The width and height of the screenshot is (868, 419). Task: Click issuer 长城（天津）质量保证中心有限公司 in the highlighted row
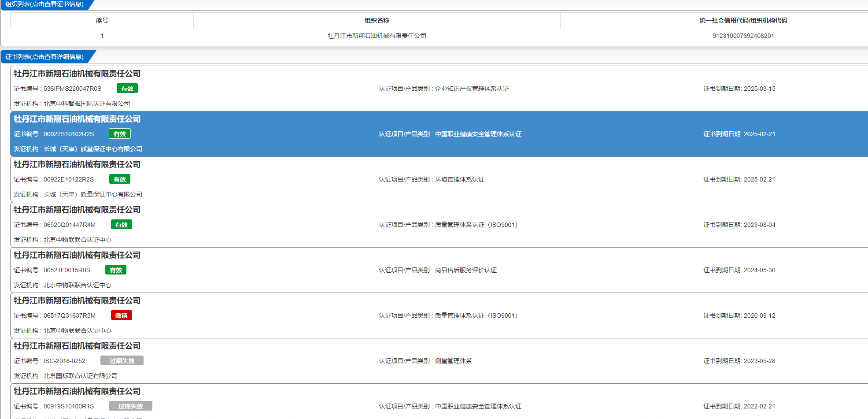click(x=93, y=149)
